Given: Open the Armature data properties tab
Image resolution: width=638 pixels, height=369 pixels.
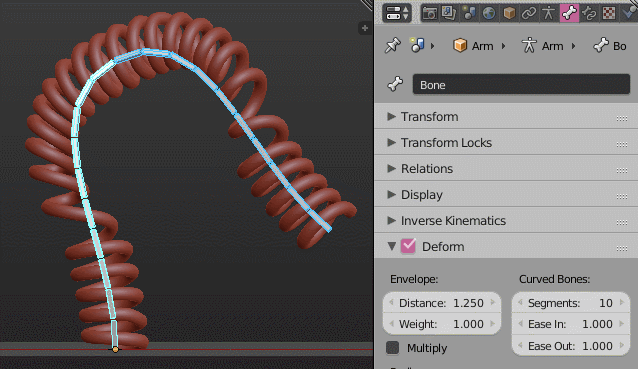Looking at the screenshot, I should tap(548, 13).
